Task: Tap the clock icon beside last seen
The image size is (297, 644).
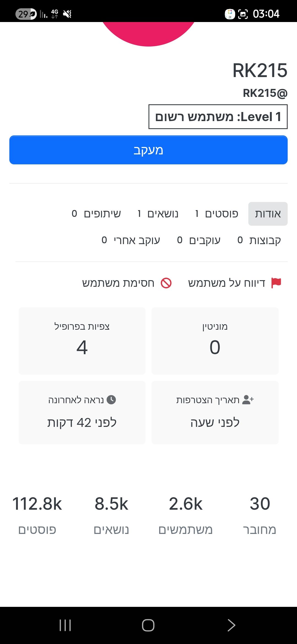Action: click(111, 400)
